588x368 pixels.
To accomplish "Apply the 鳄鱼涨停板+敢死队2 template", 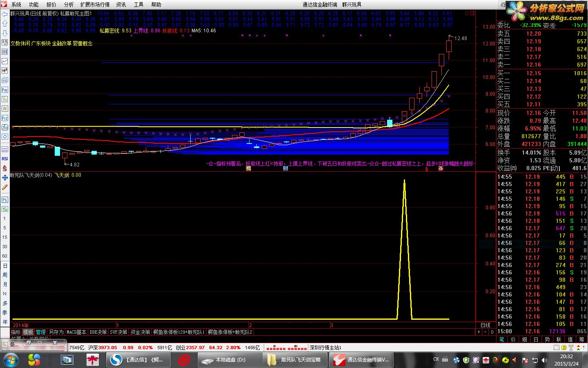I will point(231,332).
